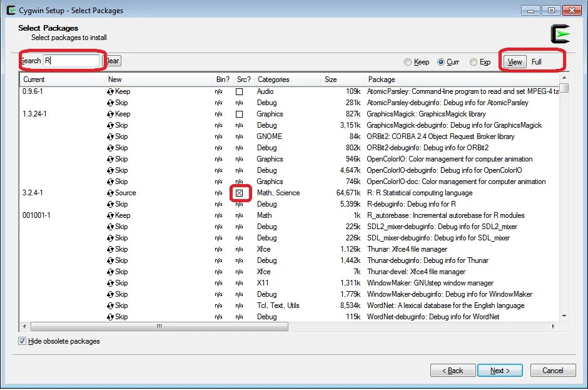This screenshot has width=588, height=390.
Task: Uncheck the Src checkbox for R package
Action: click(x=239, y=193)
